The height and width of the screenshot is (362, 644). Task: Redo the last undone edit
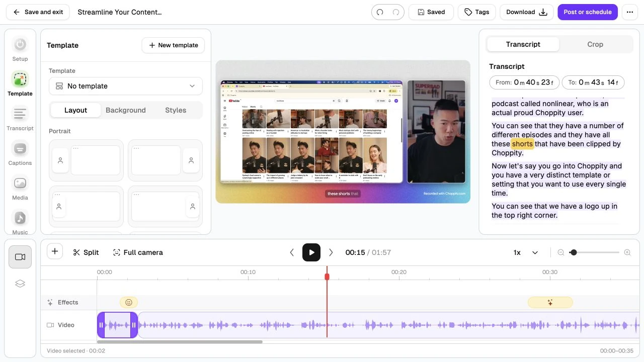point(396,12)
